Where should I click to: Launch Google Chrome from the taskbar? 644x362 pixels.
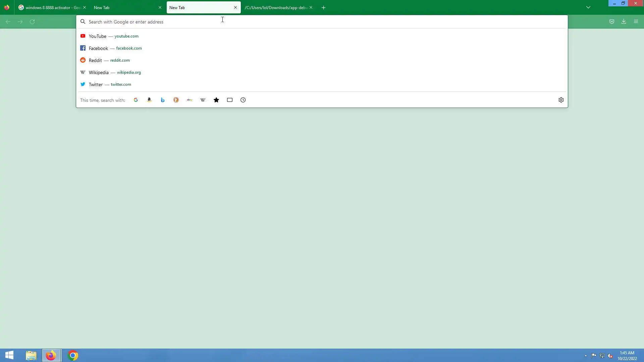pyautogui.click(x=73, y=355)
